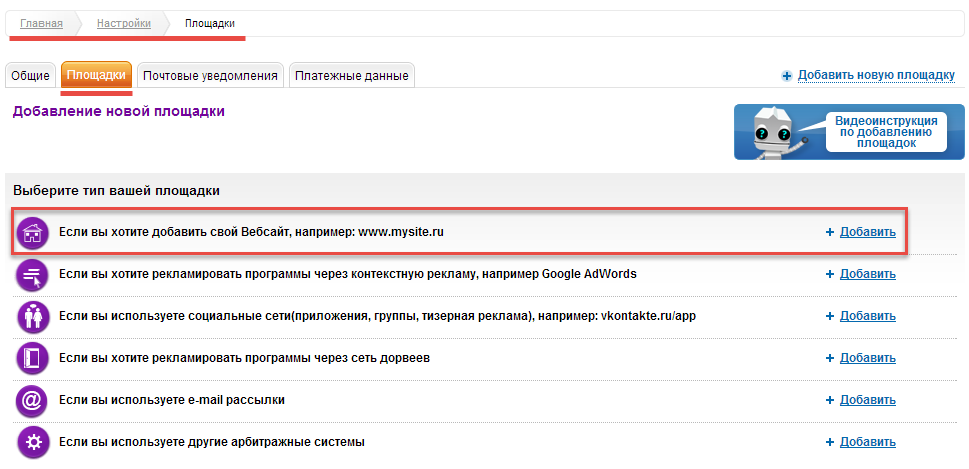This screenshot has width=969, height=469.
Task: Click the contextual advertising cursor icon
Action: [33, 274]
